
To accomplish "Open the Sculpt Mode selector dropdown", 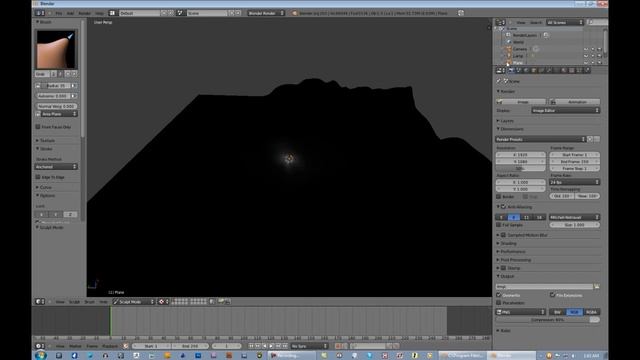I will [134, 302].
